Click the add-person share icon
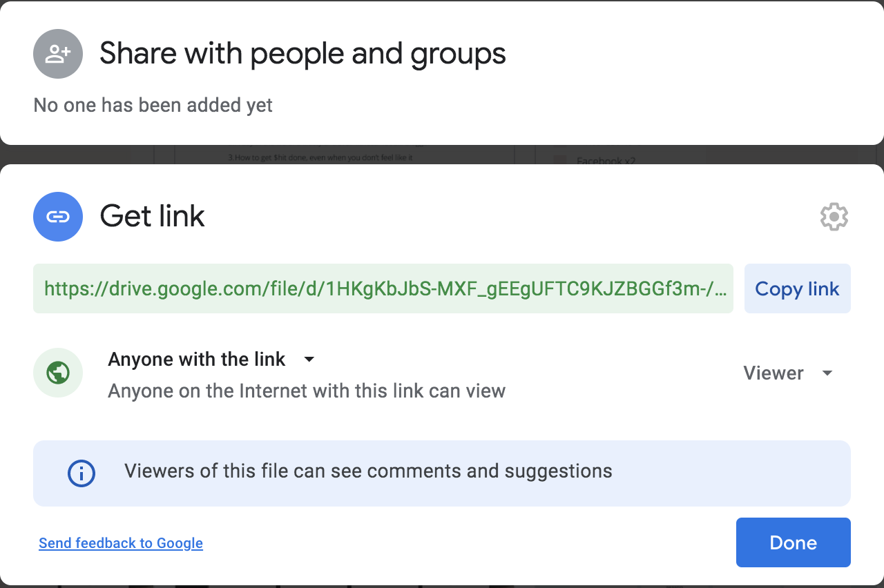 point(58,54)
